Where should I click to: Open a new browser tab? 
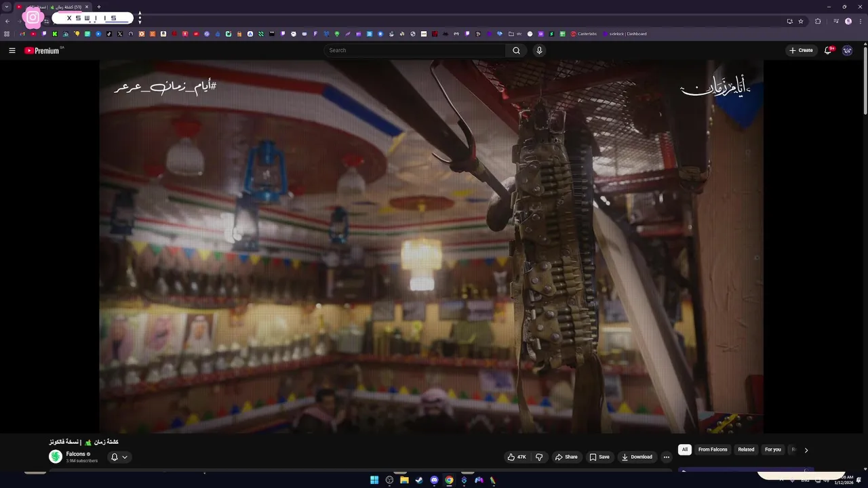[x=99, y=7]
